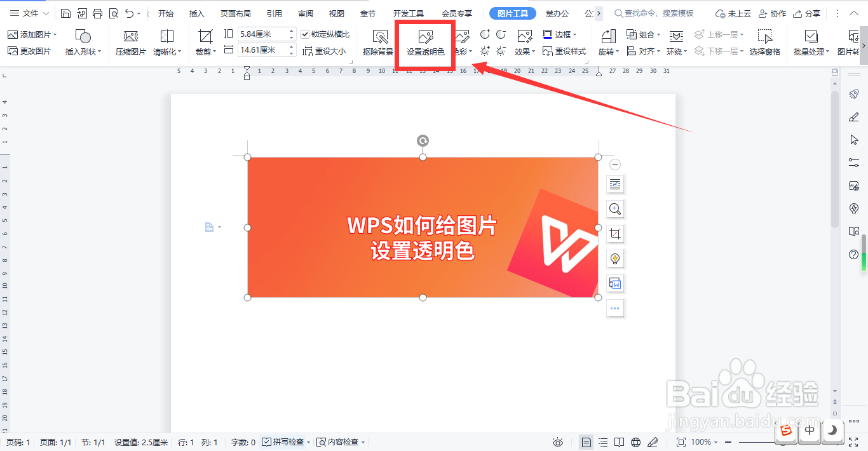This screenshot has height=451, width=868.
Task: Click the eye-protection mode icon in status bar
Action: [x=558, y=442]
